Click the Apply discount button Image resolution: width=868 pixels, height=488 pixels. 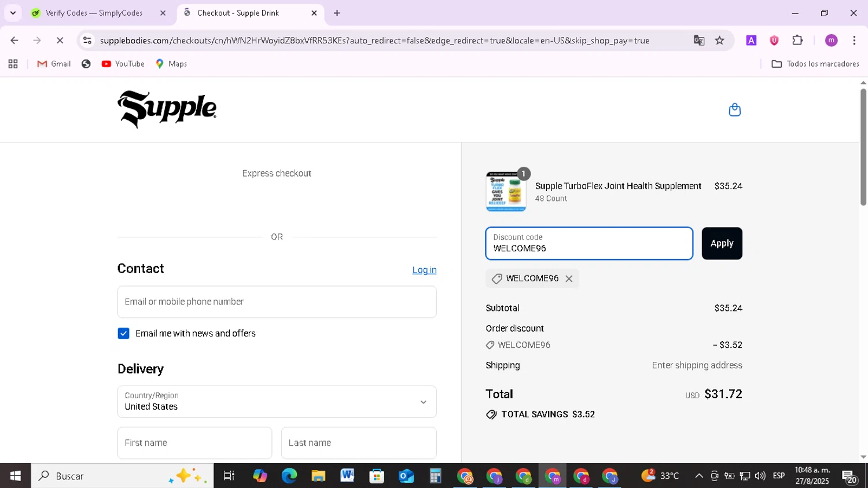tap(722, 243)
